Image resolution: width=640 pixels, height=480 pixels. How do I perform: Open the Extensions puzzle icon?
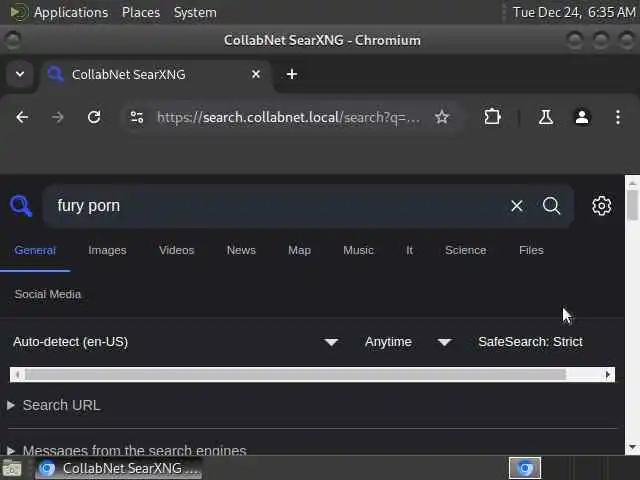tap(492, 118)
